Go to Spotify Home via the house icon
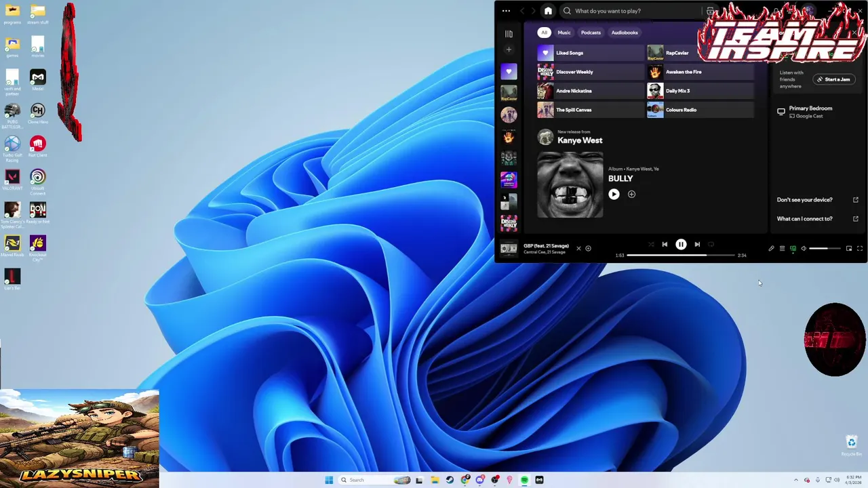Screen dimensions: 868x488 tap(548, 11)
